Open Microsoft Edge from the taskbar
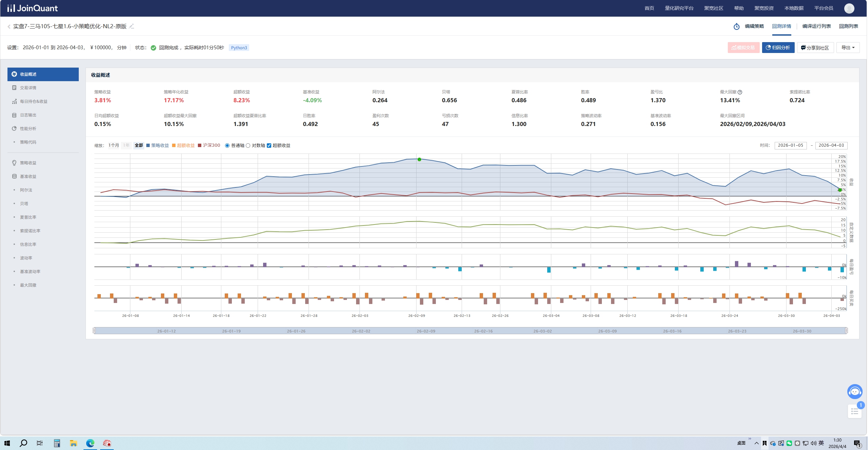The height and width of the screenshot is (450, 868). coord(90,443)
